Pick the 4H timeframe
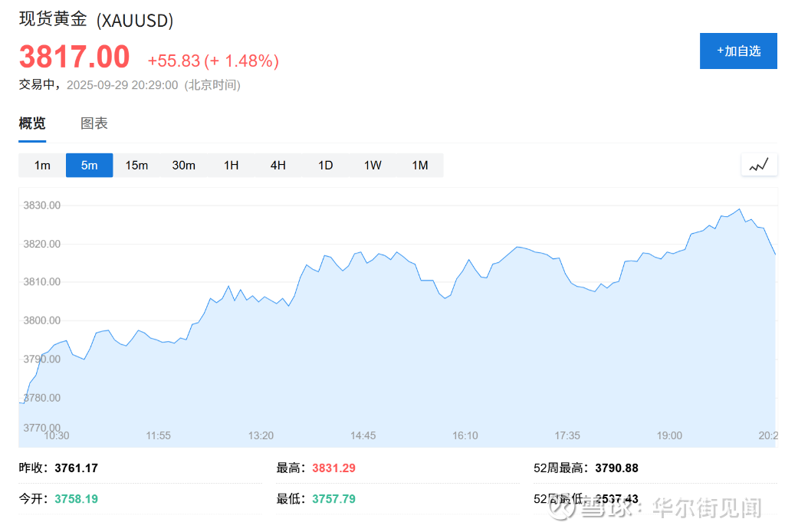This screenshot has width=785, height=532. 278,166
